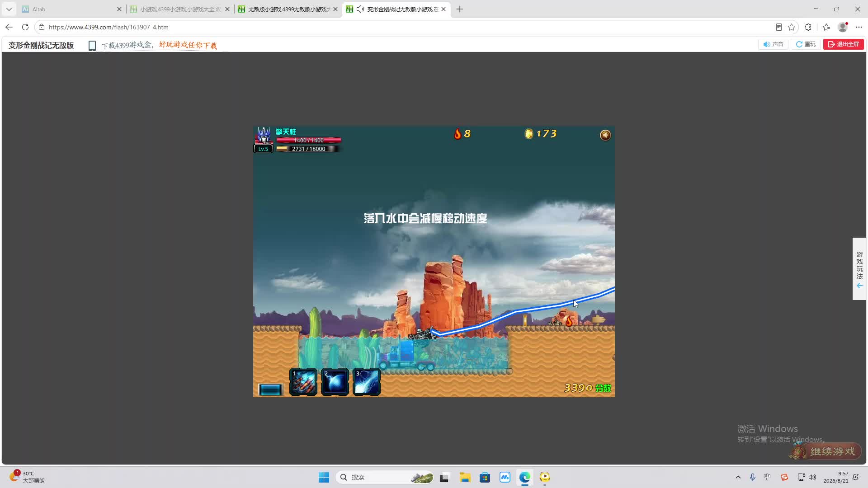Activate skill 3 lightning strike icon
The image size is (868, 488).
pos(366,382)
